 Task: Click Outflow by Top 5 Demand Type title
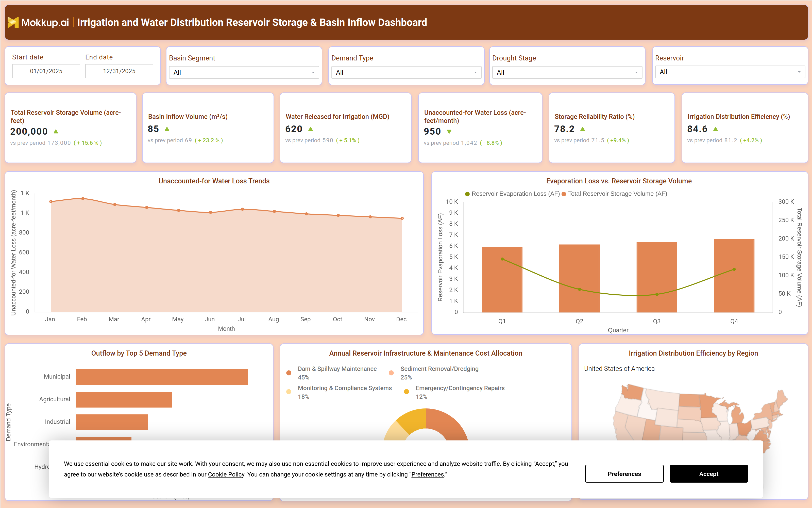139,353
